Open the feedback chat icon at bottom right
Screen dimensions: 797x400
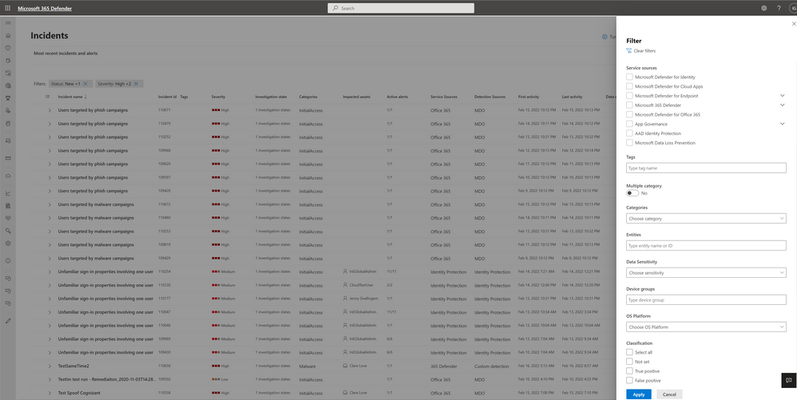789,380
